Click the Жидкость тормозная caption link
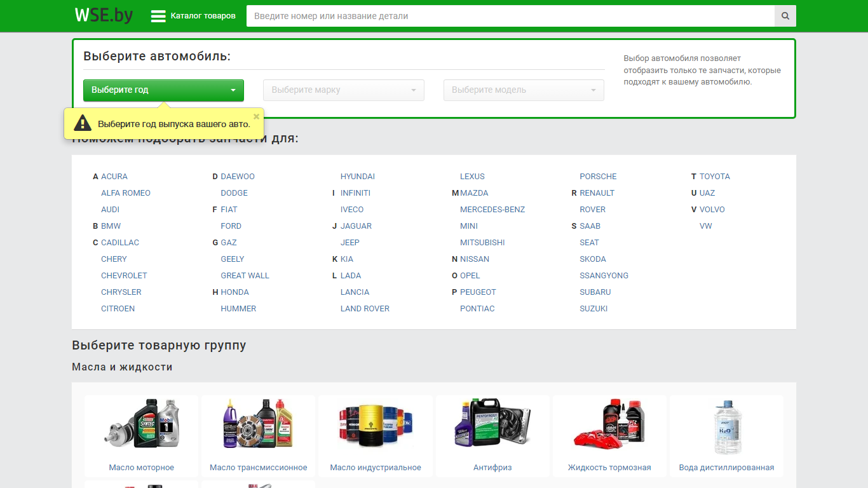Image resolution: width=868 pixels, height=488 pixels. tap(609, 468)
